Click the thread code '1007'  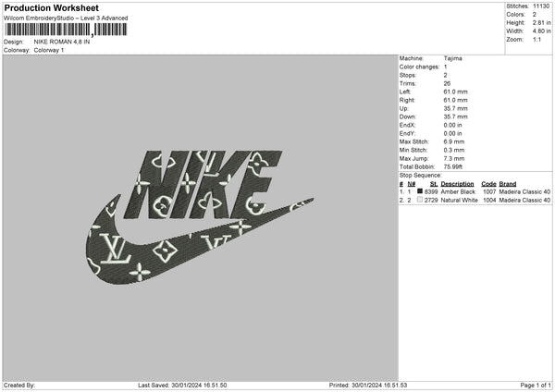click(x=489, y=191)
